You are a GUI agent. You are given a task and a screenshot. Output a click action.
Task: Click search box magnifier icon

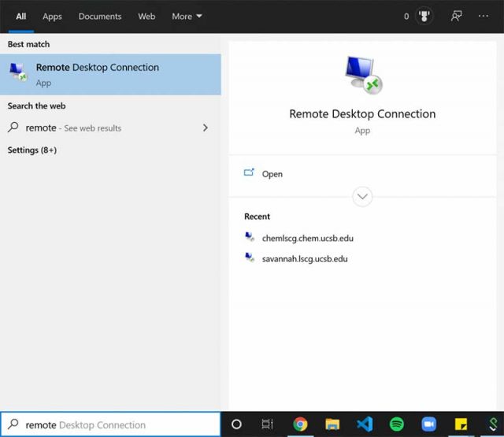tap(13, 424)
